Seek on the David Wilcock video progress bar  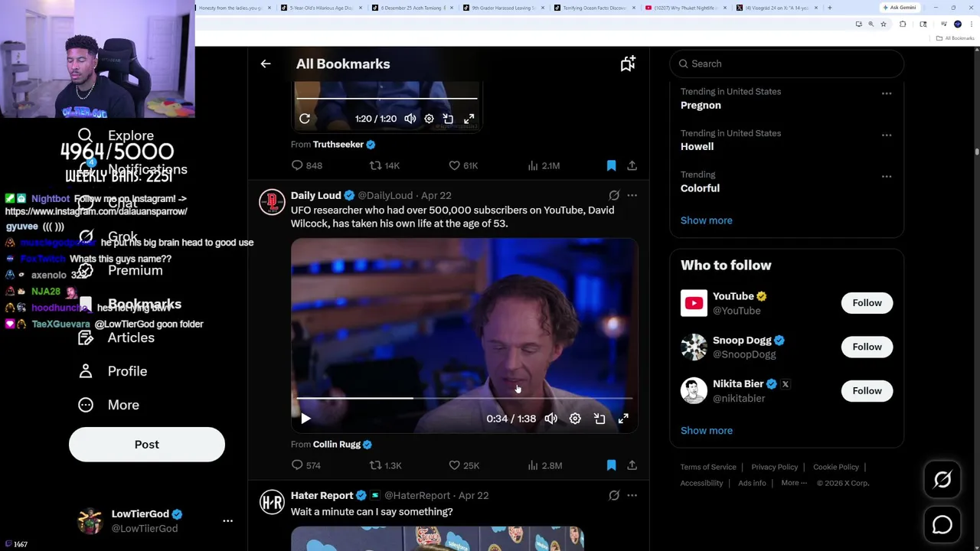pos(464,398)
